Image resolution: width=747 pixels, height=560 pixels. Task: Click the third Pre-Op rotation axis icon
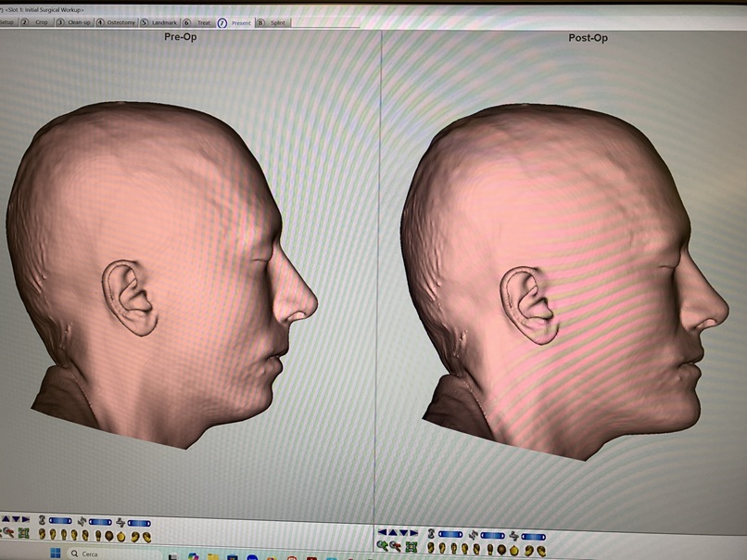(x=120, y=522)
